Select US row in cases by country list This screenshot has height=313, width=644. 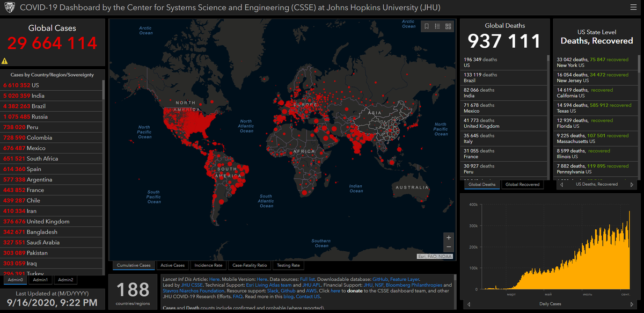(x=51, y=85)
